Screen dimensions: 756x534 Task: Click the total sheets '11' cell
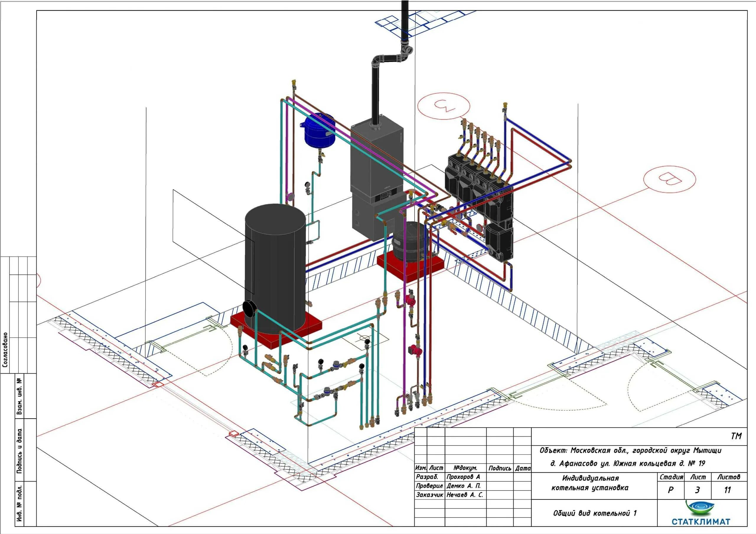coord(727,490)
